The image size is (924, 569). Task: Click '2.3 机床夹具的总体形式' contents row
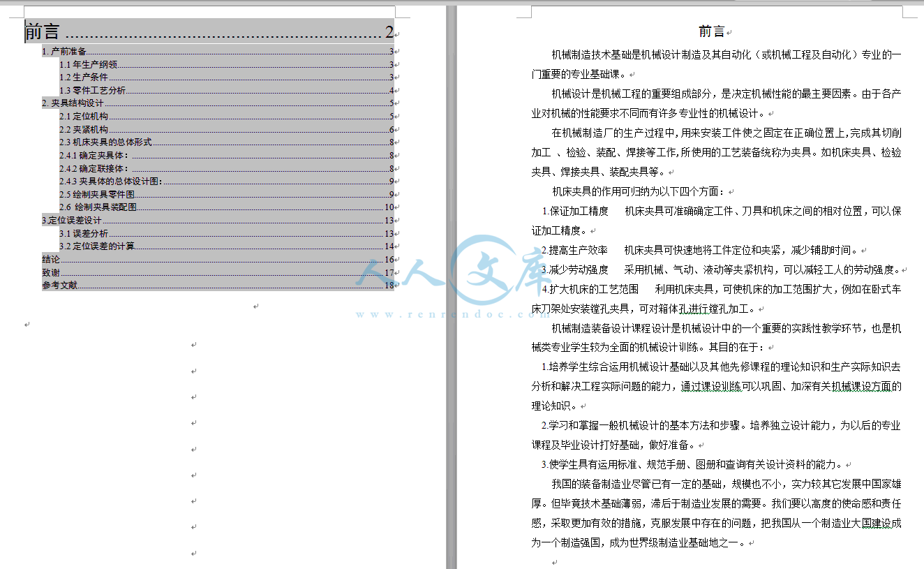(x=227, y=142)
